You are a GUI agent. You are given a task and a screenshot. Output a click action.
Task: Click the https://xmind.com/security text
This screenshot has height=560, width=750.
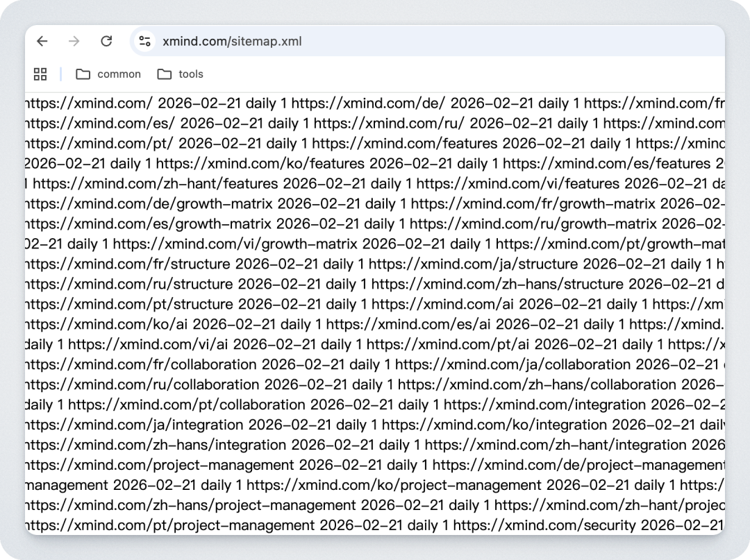coord(545,525)
